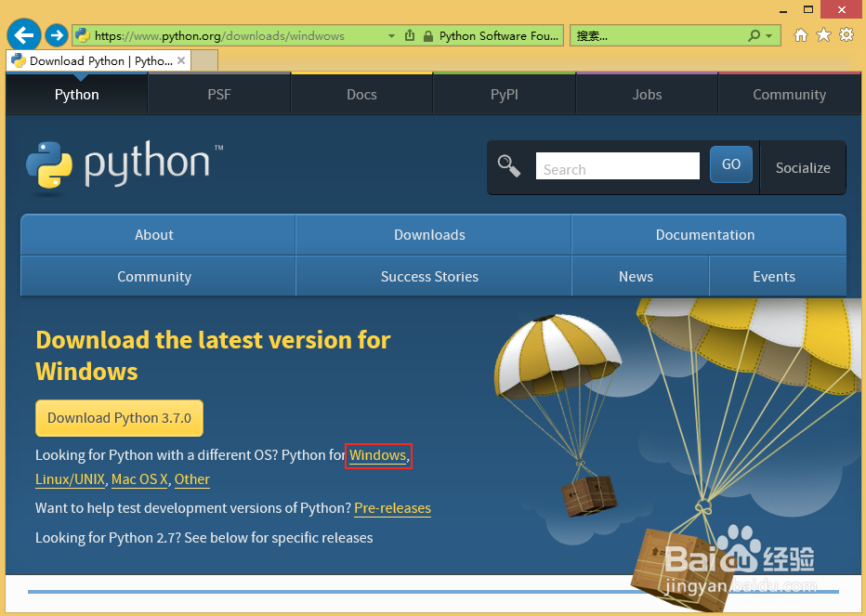Select the Download Python browser tab
866x616 pixels.
[x=98, y=60]
